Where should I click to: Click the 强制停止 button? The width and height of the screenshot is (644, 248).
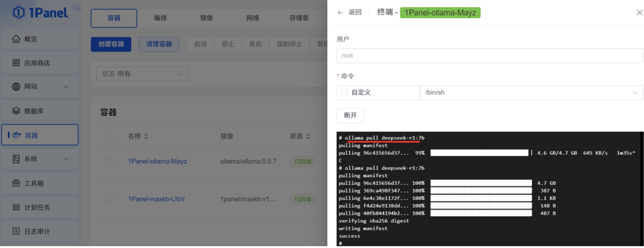[x=289, y=44]
